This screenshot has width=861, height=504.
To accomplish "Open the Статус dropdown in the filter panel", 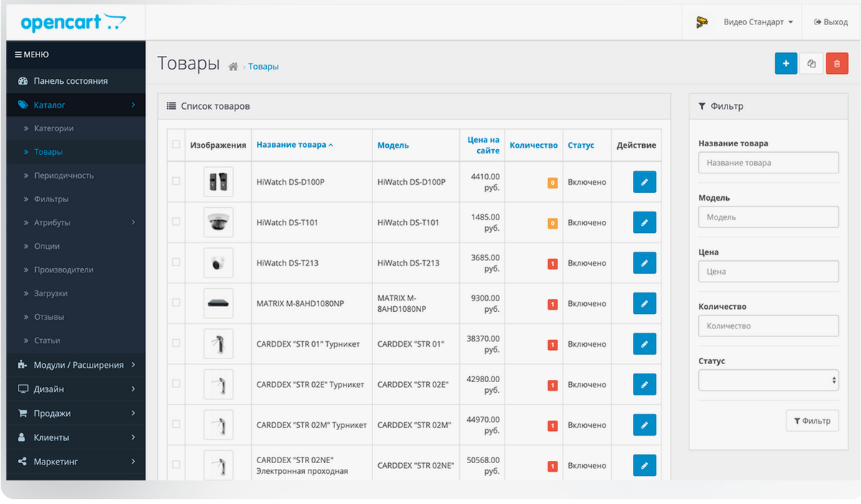I will click(768, 379).
